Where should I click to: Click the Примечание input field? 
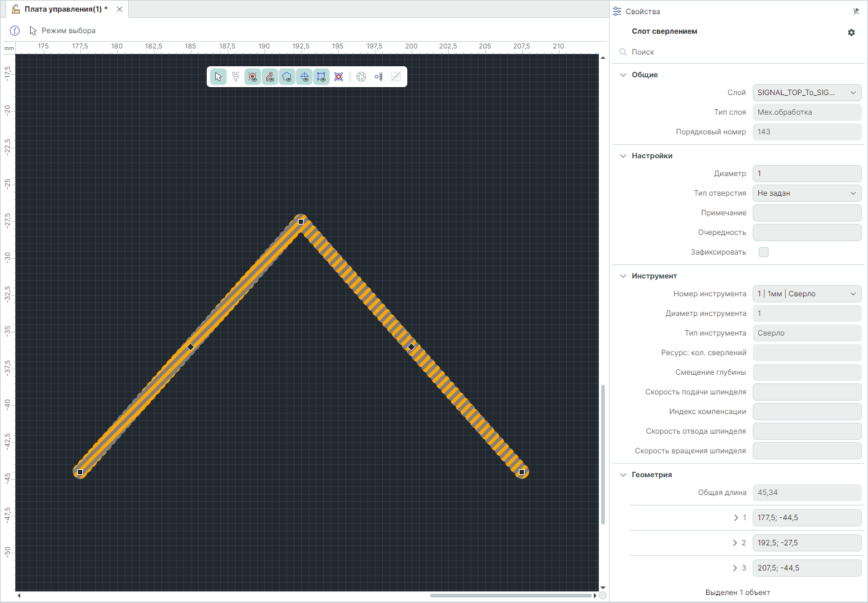807,213
